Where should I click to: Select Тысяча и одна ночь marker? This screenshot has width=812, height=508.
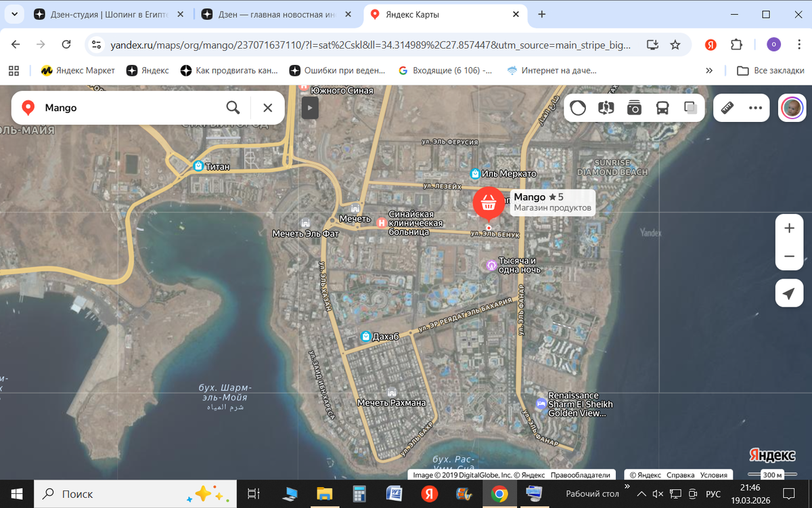(x=491, y=265)
